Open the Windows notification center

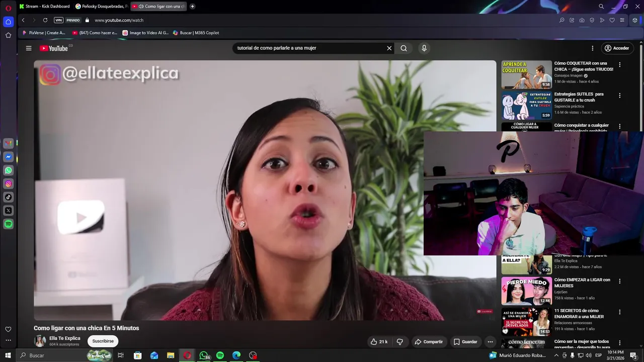tap(633, 355)
